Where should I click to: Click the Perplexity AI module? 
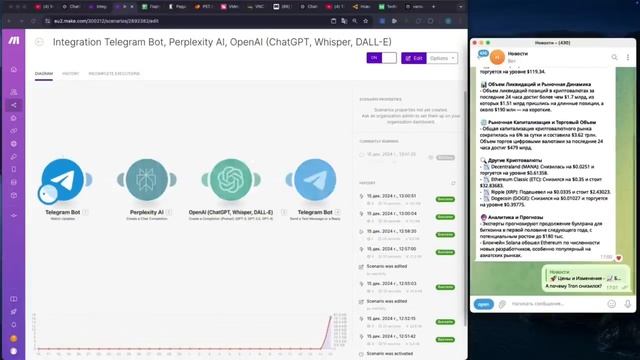tap(147, 180)
